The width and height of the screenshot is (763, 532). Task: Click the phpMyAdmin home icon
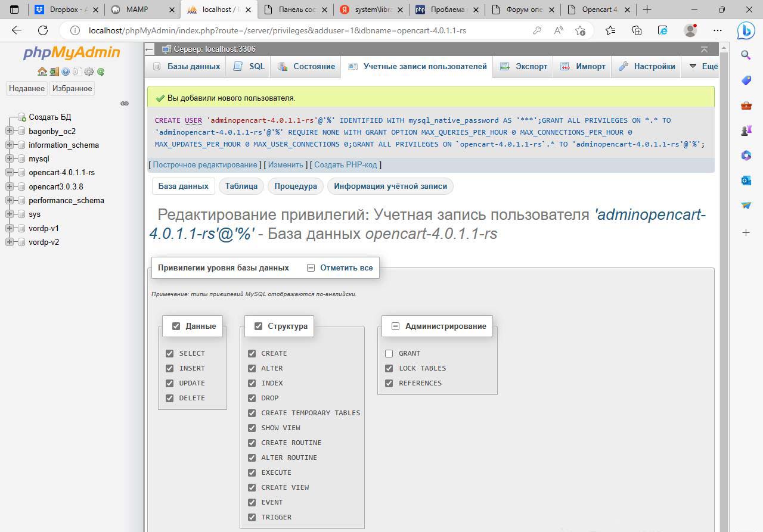[x=42, y=71]
